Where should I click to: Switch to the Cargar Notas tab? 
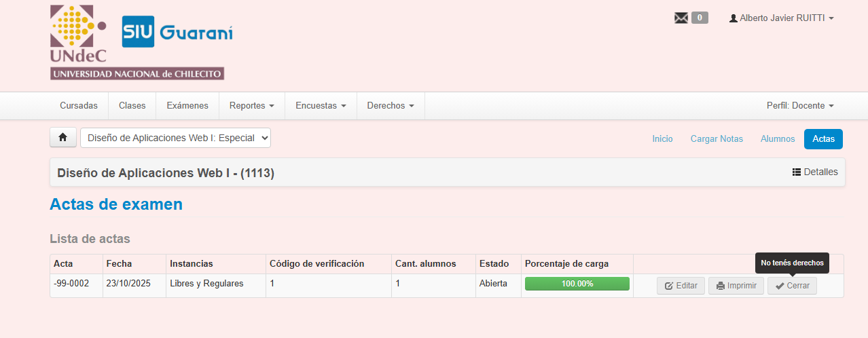click(717, 139)
